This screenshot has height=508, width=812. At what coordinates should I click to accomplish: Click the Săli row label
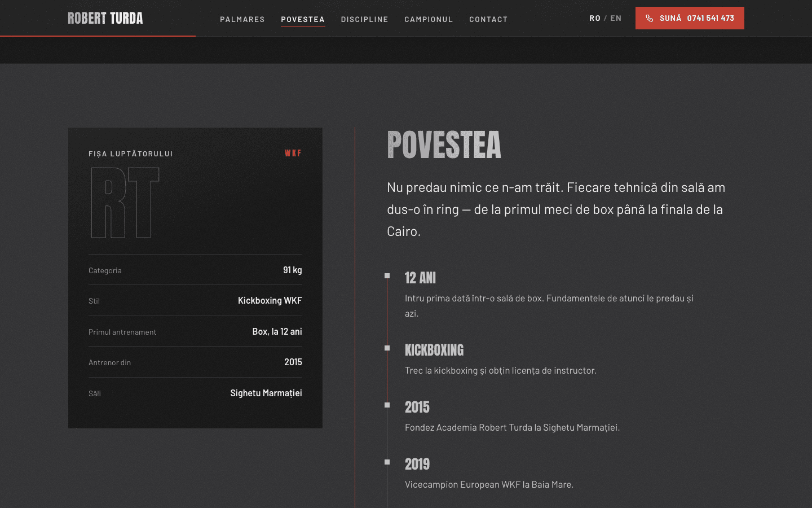(95, 393)
